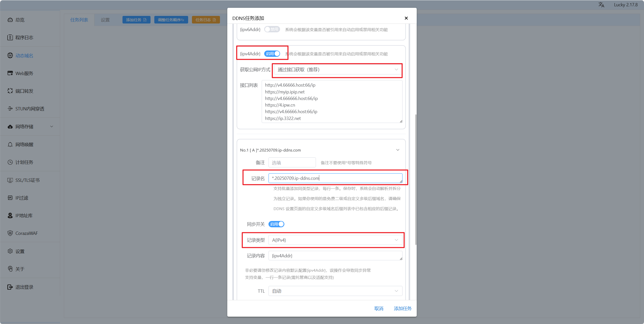The image size is (644, 324).
Task: Click 取消 to cancel the dialog
Action: click(x=379, y=308)
